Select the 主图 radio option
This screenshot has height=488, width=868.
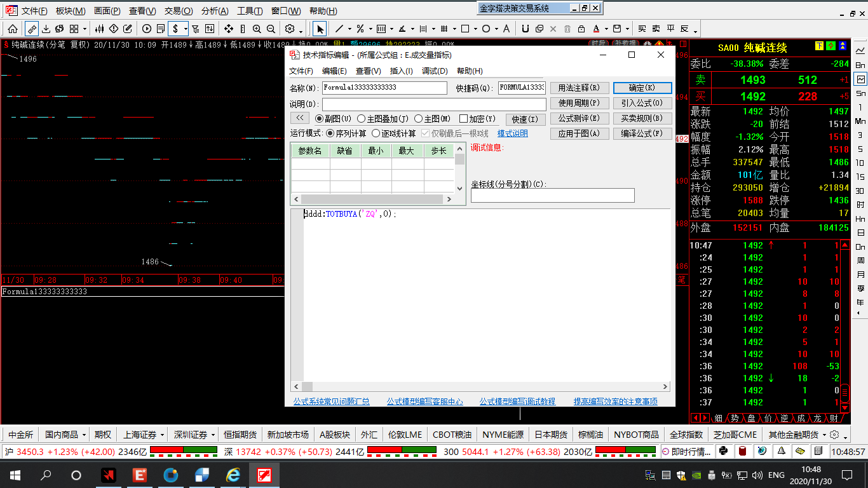pos(419,119)
